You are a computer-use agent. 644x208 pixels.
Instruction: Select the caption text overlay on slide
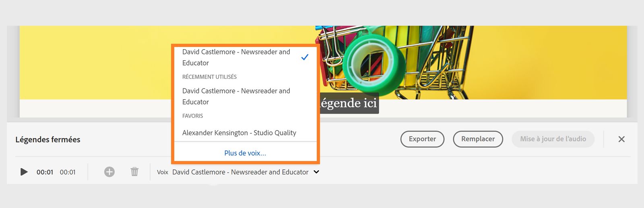[x=349, y=104]
